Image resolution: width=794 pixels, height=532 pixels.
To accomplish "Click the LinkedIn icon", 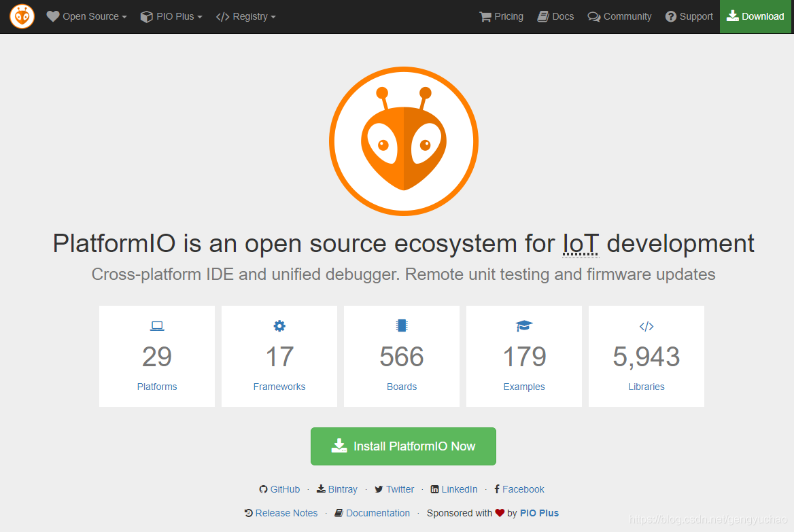I will (434, 489).
